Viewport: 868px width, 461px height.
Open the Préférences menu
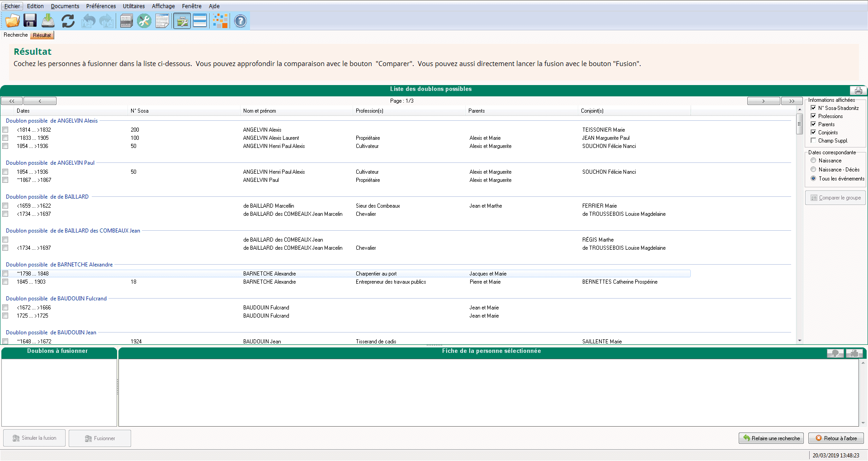101,6
